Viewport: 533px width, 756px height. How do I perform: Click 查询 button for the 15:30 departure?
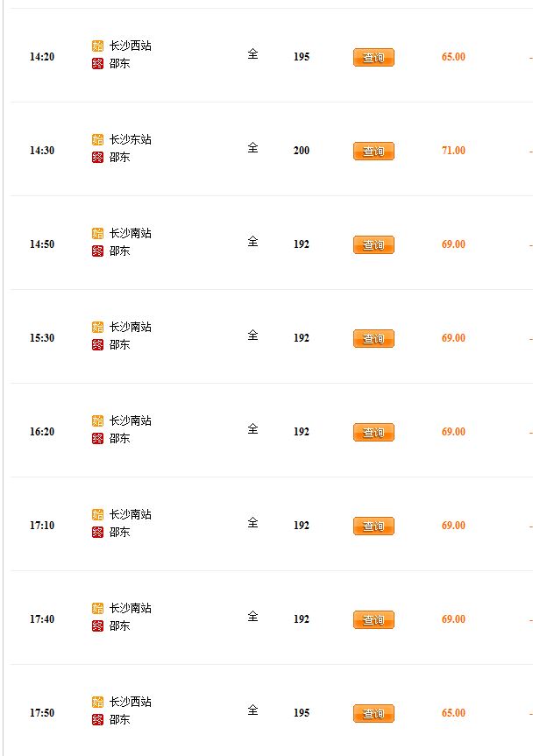coord(373,338)
